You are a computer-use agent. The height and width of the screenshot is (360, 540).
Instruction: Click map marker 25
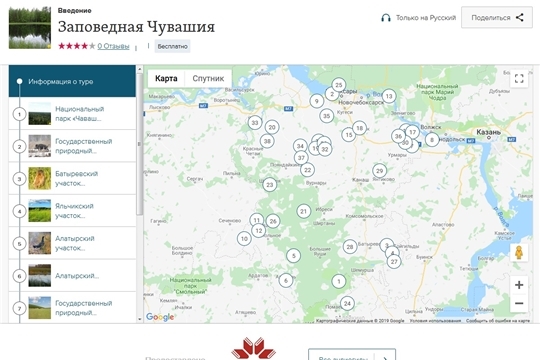[339, 85]
